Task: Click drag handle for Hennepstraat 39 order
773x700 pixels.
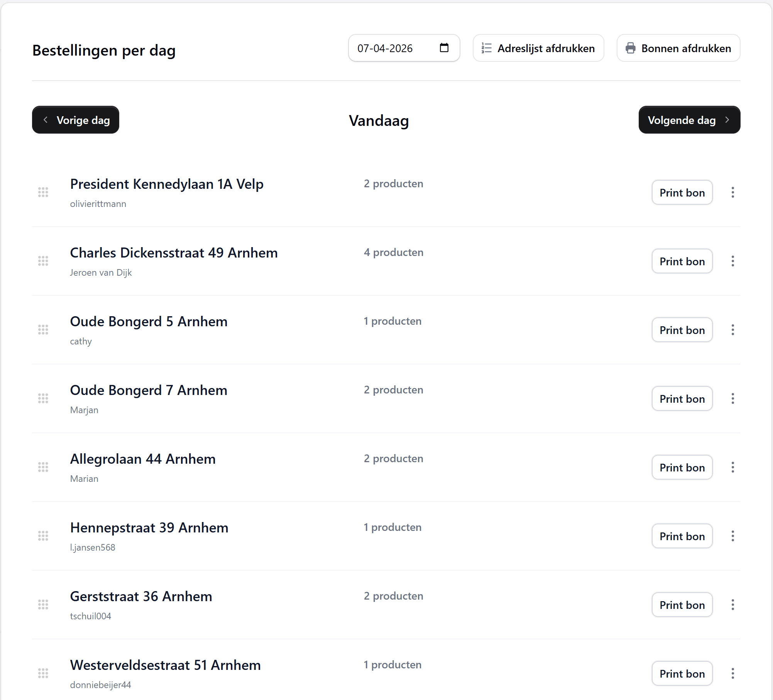Action: [x=43, y=536]
